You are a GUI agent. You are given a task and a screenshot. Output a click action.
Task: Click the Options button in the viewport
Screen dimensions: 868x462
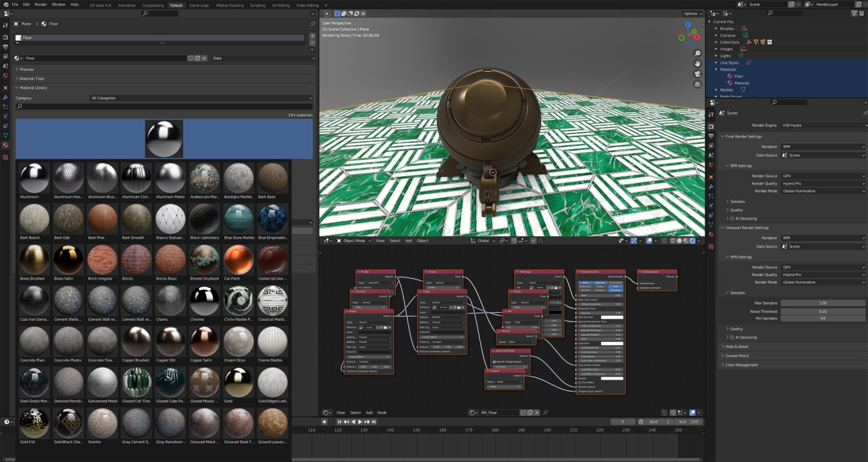(691, 13)
